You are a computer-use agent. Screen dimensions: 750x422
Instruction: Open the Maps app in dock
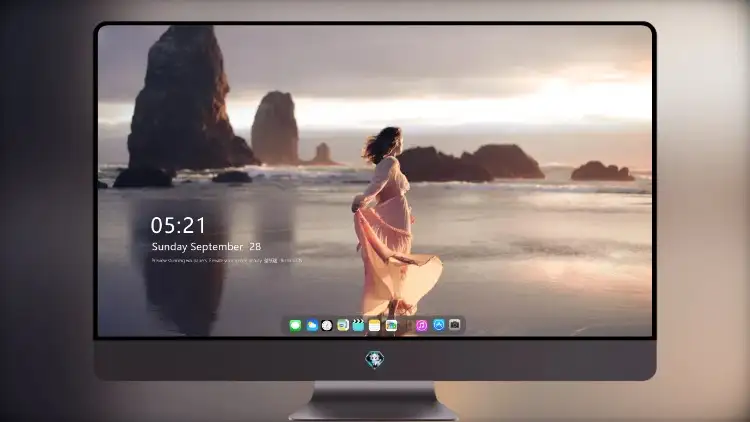(391, 325)
